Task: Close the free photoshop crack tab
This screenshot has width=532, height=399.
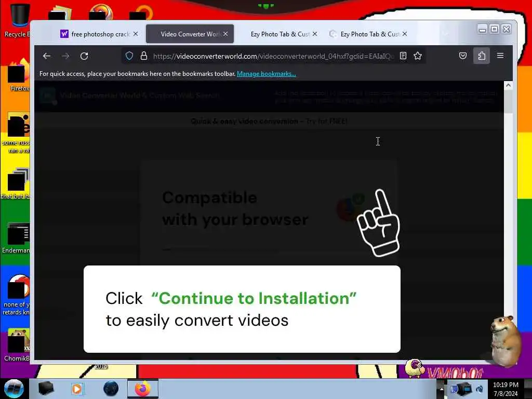Action: [x=136, y=34]
